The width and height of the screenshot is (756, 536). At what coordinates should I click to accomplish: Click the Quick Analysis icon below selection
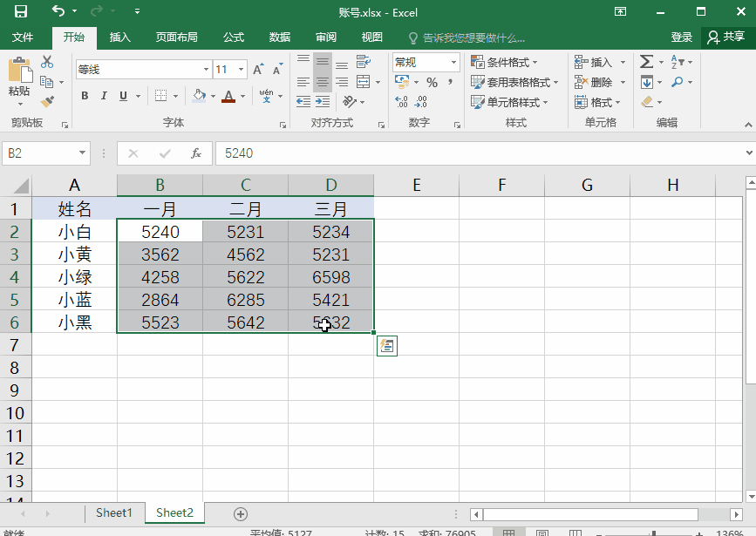point(386,346)
